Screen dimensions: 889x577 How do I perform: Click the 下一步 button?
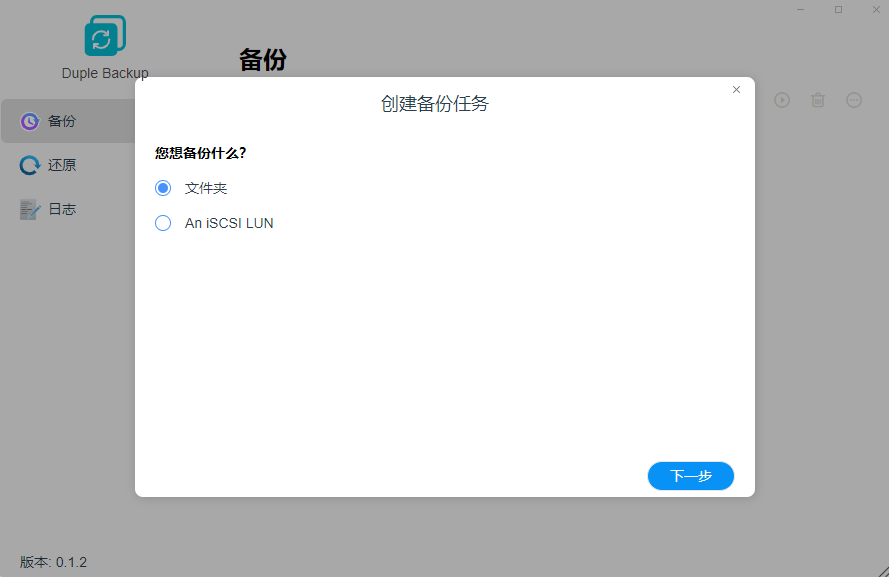pyautogui.click(x=690, y=476)
